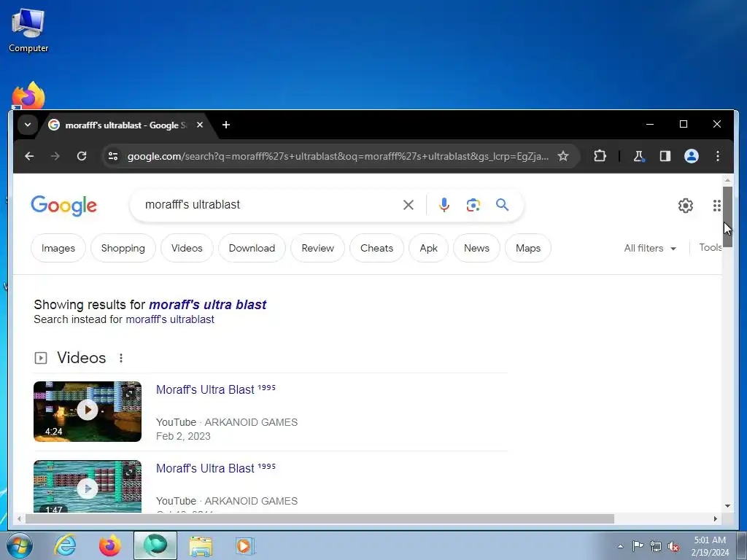Click the browser forward arrow
The image size is (747, 560).
coord(55,156)
